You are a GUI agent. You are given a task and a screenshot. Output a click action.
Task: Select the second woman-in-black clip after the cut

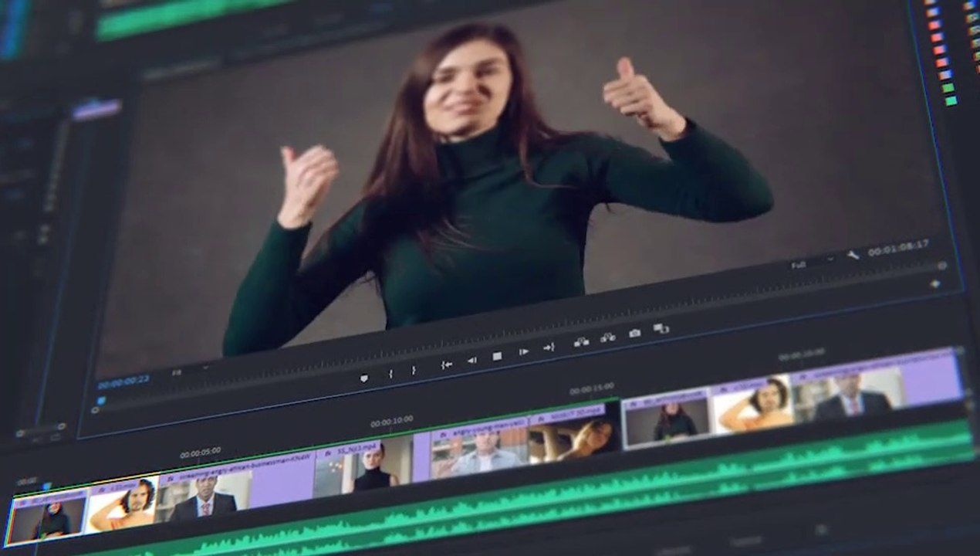pos(667,418)
